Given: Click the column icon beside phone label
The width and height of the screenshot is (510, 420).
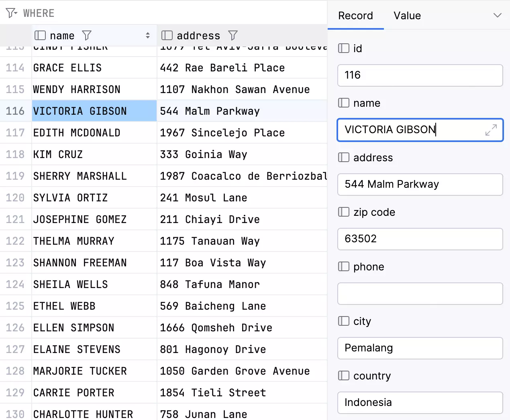Looking at the screenshot, I should pos(344,267).
